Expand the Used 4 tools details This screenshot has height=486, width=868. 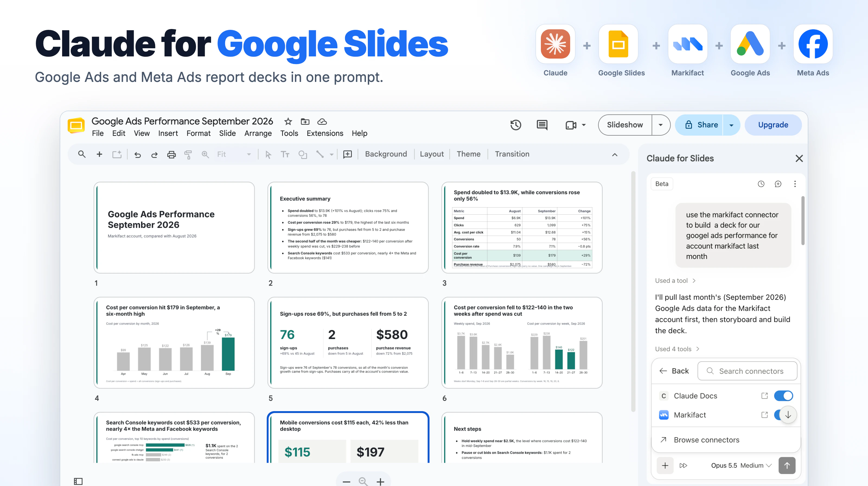677,349
